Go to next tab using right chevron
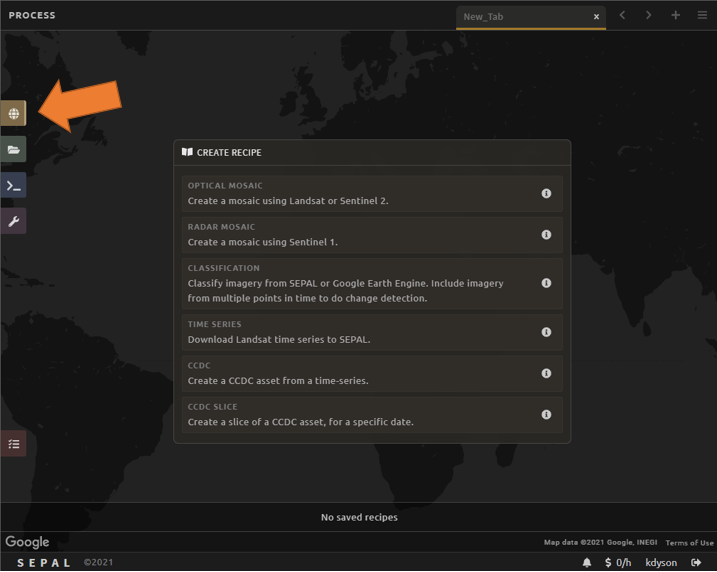Viewport: 717px width, 572px height. pyautogui.click(x=648, y=16)
